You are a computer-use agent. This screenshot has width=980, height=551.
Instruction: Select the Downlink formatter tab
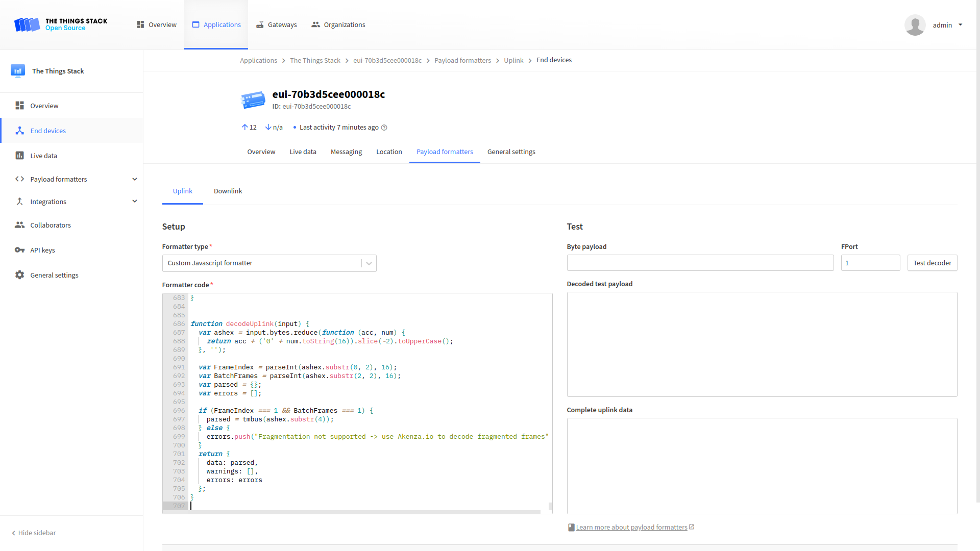pyautogui.click(x=228, y=191)
